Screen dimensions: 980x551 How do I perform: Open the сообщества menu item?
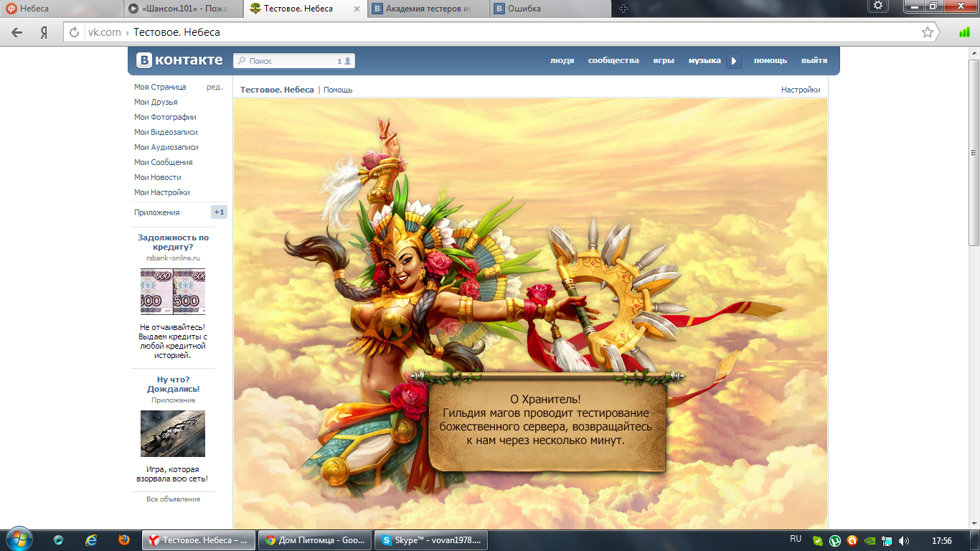[613, 61]
